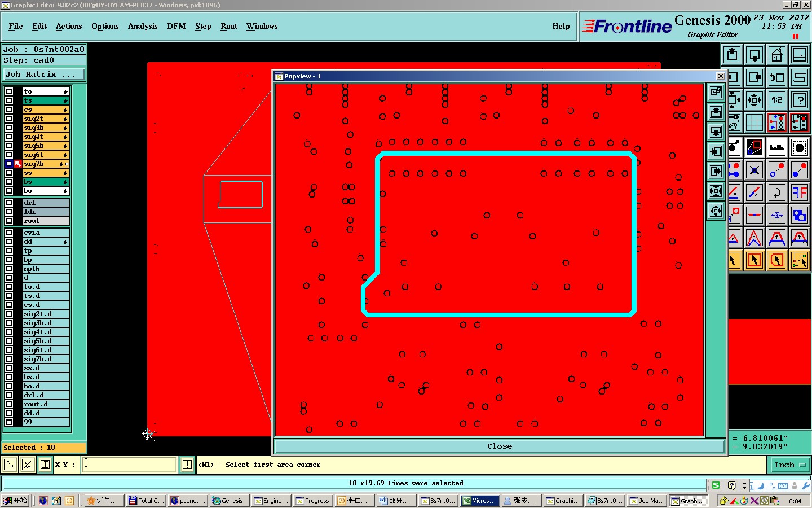Image resolution: width=812 pixels, height=508 pixels.
Task: Click the overlapping blue shapes icon
Action: point(800,215)
